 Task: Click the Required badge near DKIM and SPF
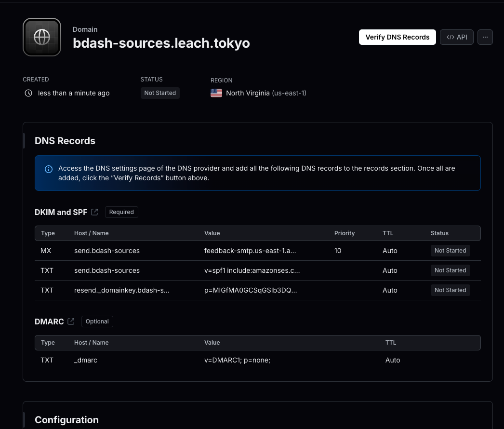click(121, 212)
